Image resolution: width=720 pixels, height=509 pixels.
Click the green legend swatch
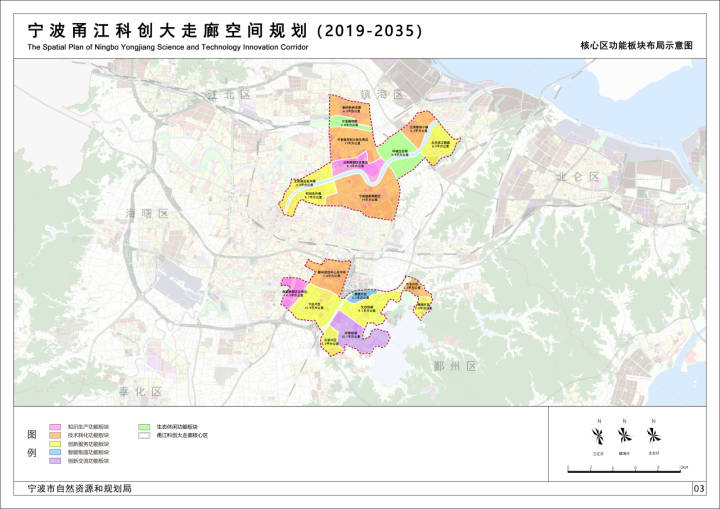click(x=144, y=427)
